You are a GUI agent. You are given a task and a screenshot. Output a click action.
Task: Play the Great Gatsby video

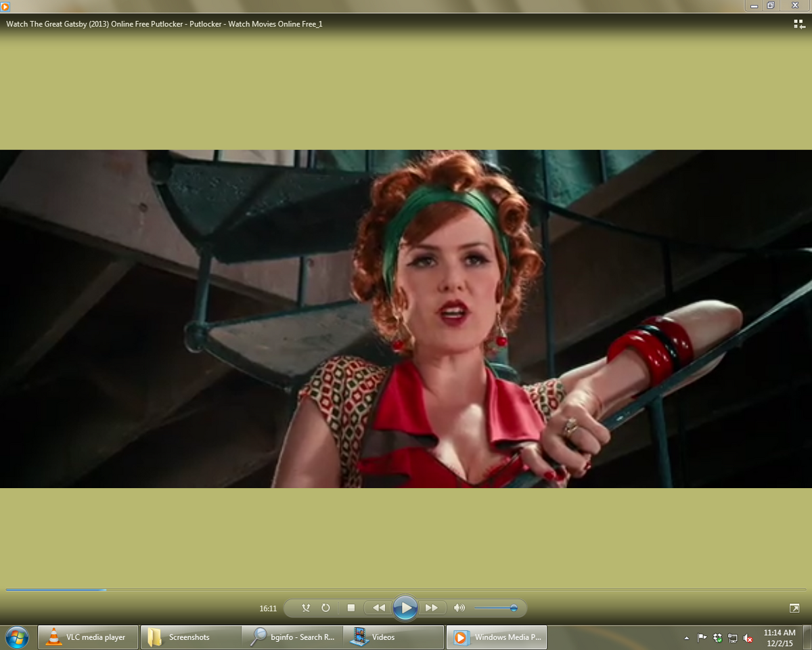[405, 608]
